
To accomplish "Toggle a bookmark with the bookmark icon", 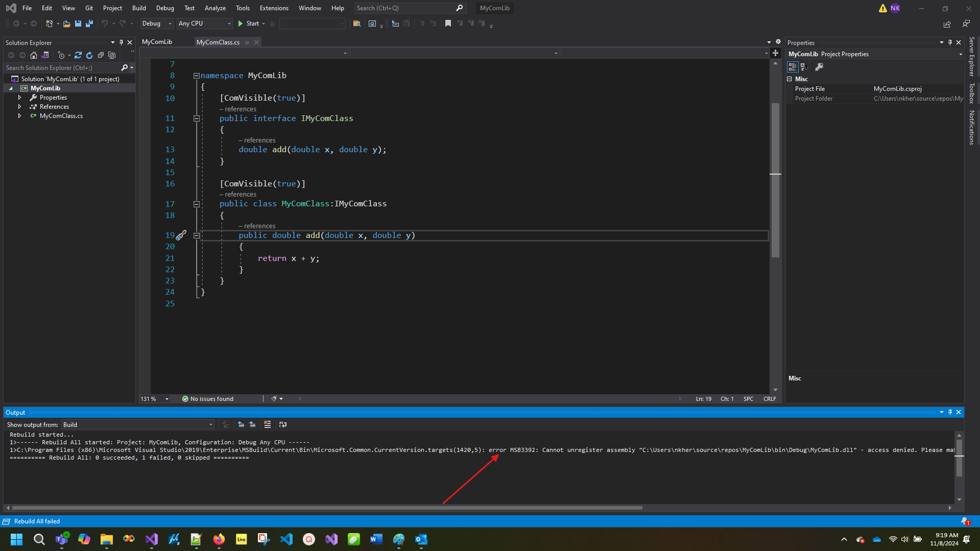I will pyautogui.click(x=448, y=23).
